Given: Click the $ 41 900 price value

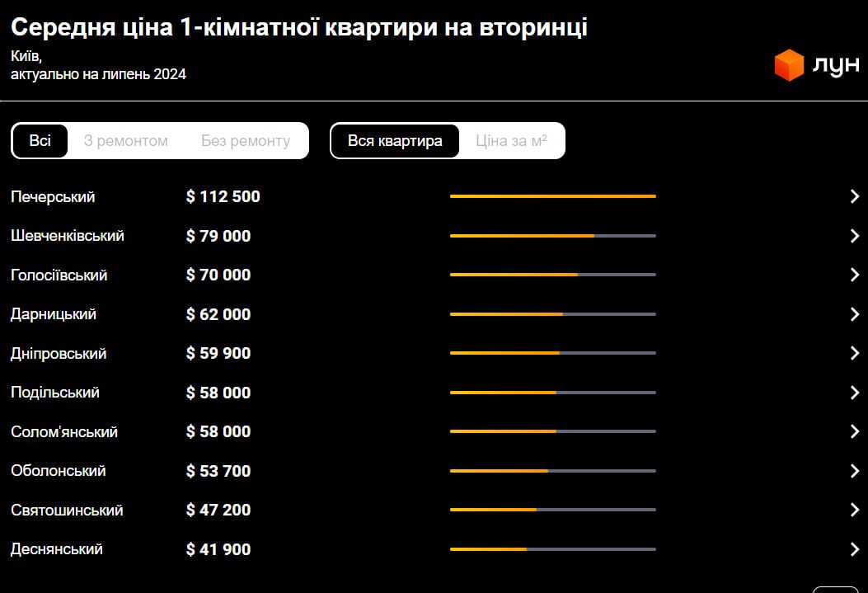Looking at the screenshot, I should (217, 549).
